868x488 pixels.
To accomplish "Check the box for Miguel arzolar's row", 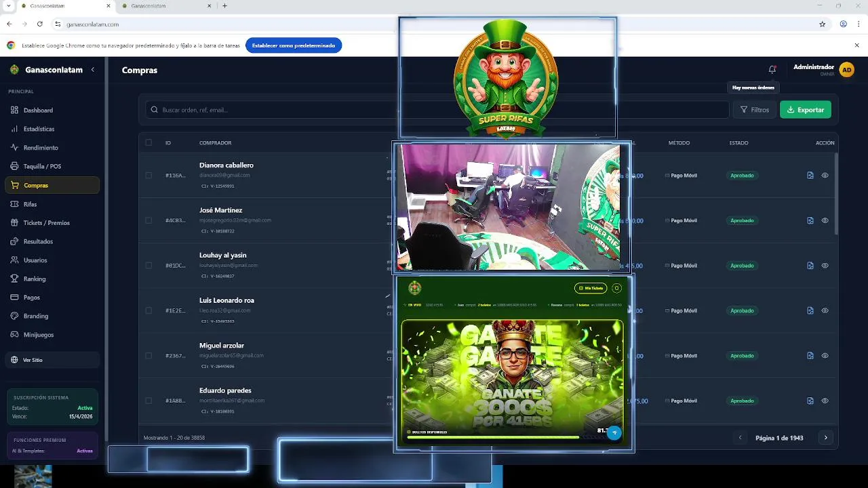I will tap(149, 356).
